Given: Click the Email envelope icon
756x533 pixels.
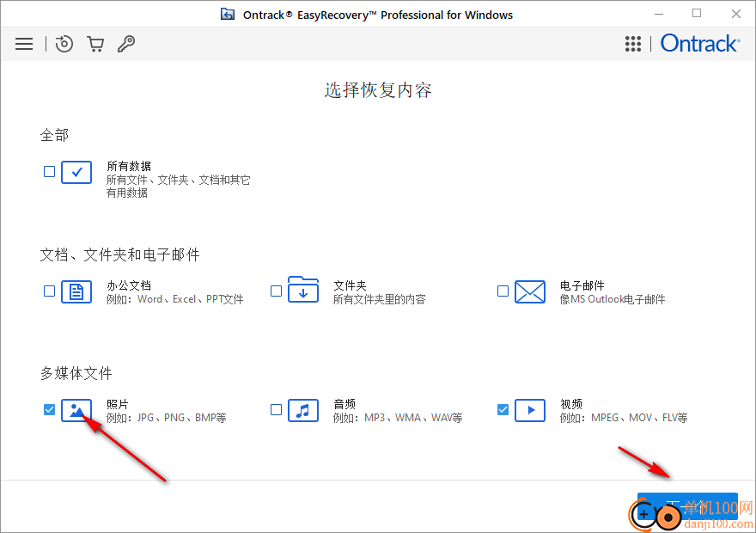Looking at the screenshot, I should pyautogui.click(x=530, y=291).
